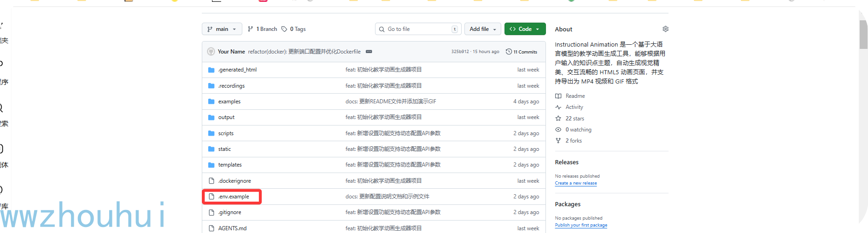Open the green Code dropdown button
This screenshot has width=868, height=233.
(x=525, y=29)
